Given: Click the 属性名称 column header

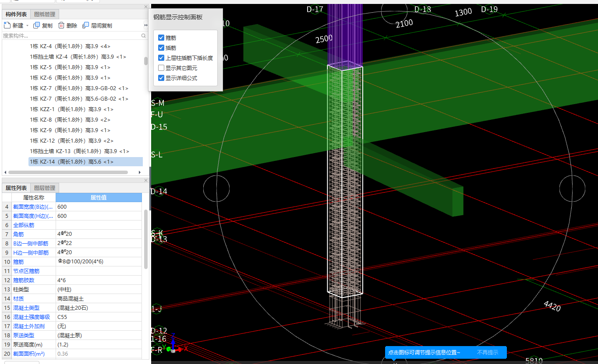Looking at the screenshot, I should [34, 197].
